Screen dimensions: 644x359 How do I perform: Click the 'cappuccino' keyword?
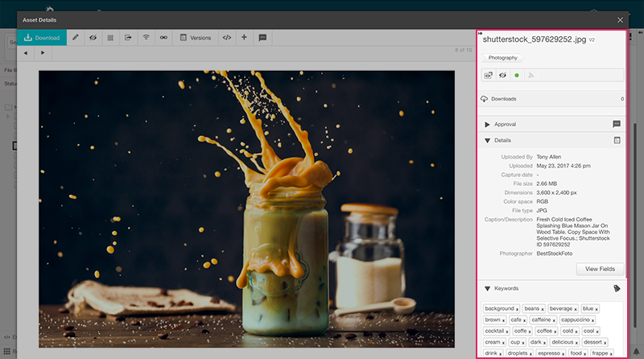[576, 320]
